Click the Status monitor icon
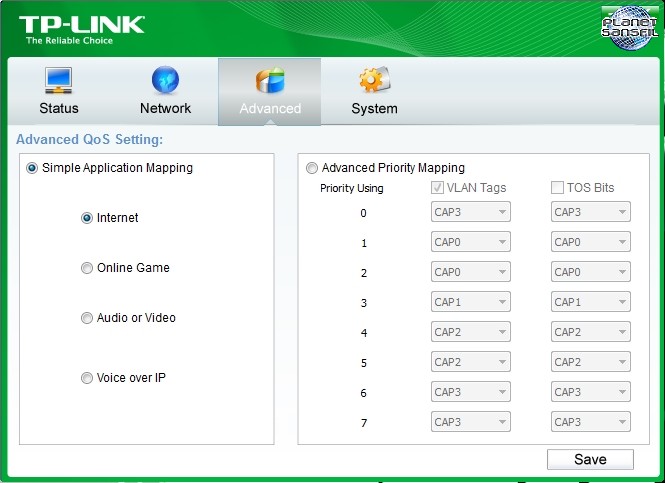665x483 pixels. 59,80
